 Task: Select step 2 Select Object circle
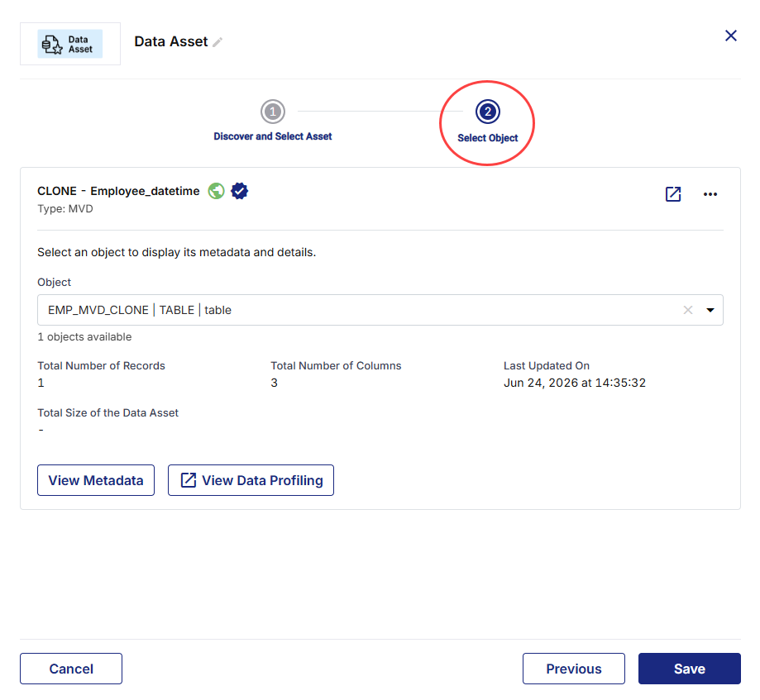pos(488,112)
